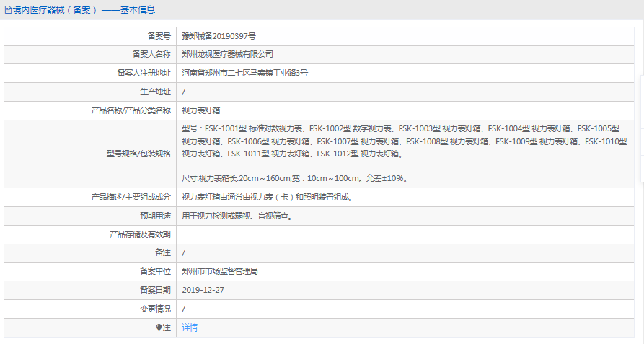This screenshot has width=644, height=344.
Task: Select the record number 豫郑械备20190397号
Action: (x=219, y=36)
